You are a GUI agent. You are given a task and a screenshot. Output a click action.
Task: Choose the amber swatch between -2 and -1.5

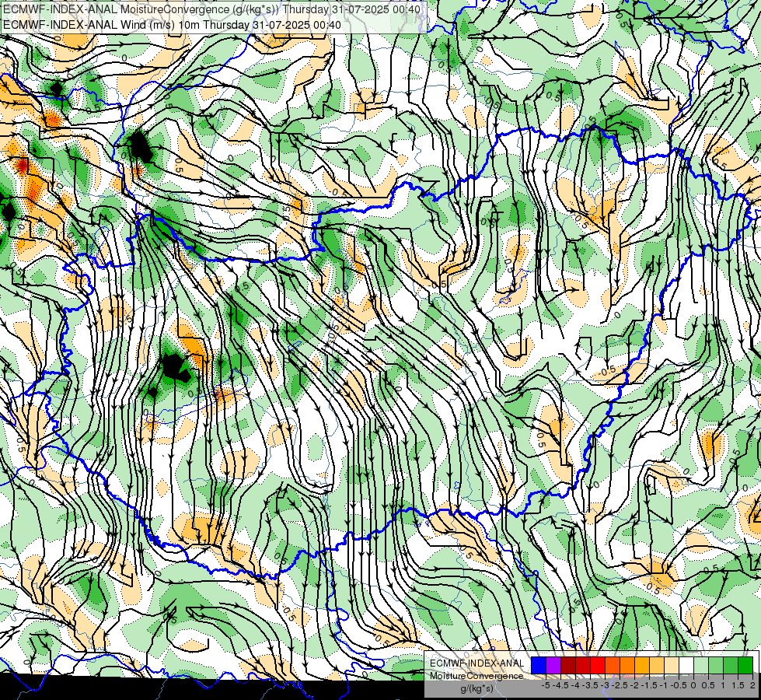coord(642,665)
